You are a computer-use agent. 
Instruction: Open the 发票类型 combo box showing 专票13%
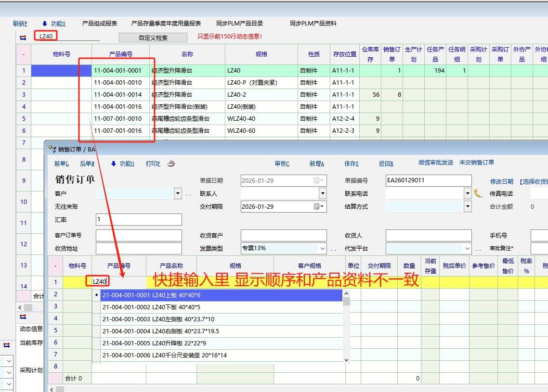[x=322, y=248]
